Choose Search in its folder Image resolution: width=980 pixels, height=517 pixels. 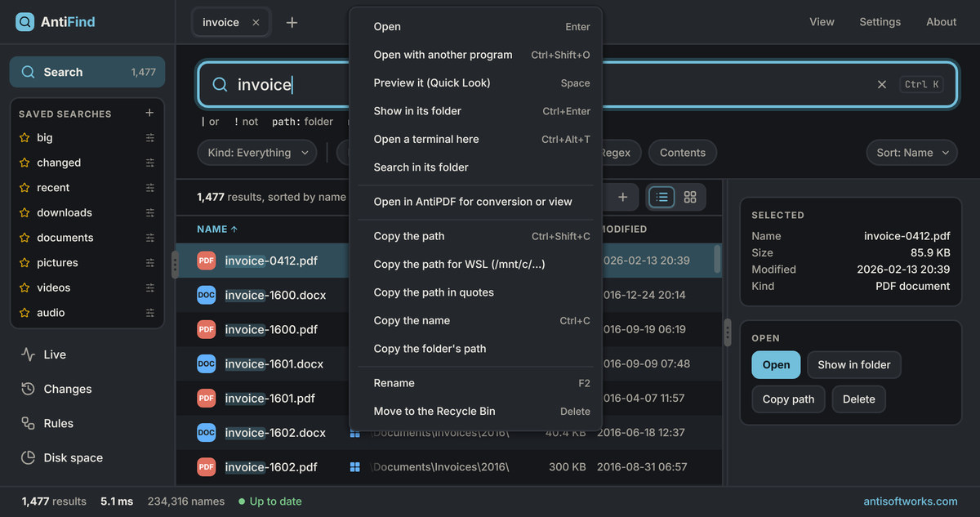475,167
